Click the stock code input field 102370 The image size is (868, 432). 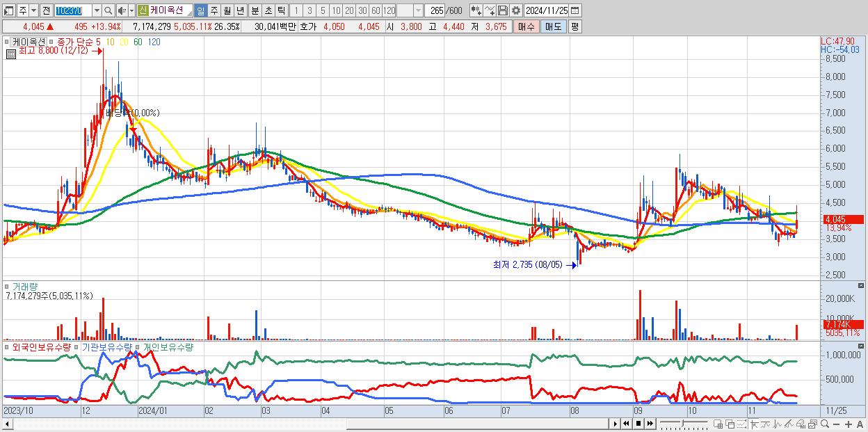[x=72, y=10]
